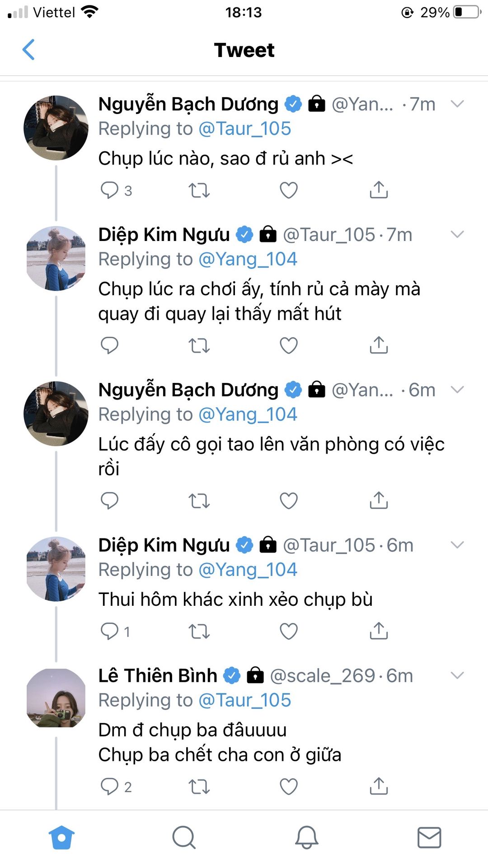The height and width of the screenshot is (868, 488).
Task: Reply to the "Chụp lúc nào" tweet
Action: click(x=109, y=190)
